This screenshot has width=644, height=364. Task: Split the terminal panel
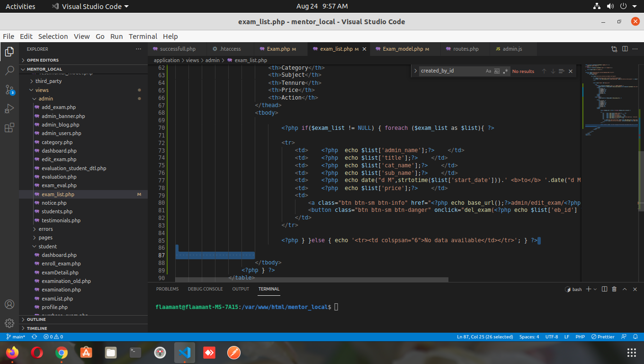605,289
